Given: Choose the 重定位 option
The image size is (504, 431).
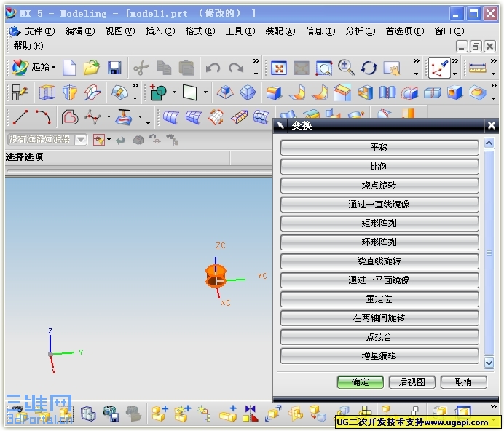Looking at the screenshot, I should [x=379, y=299].
